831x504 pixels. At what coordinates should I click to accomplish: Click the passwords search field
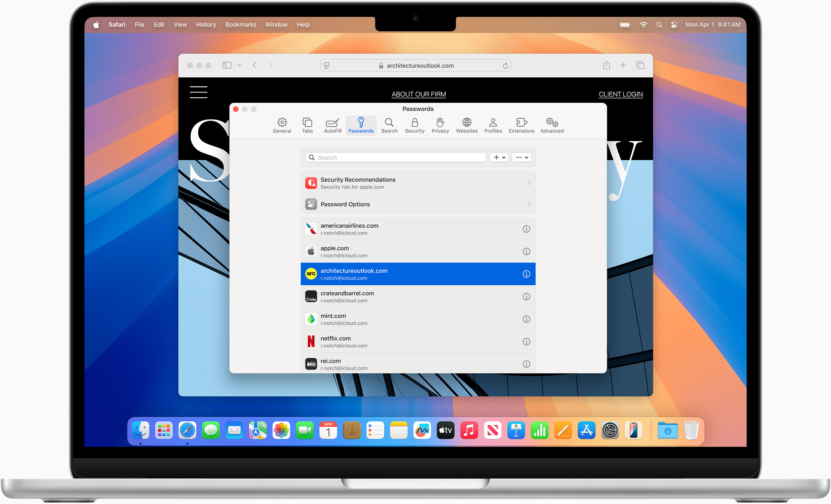pyautogui.click(x=395, y=157)
